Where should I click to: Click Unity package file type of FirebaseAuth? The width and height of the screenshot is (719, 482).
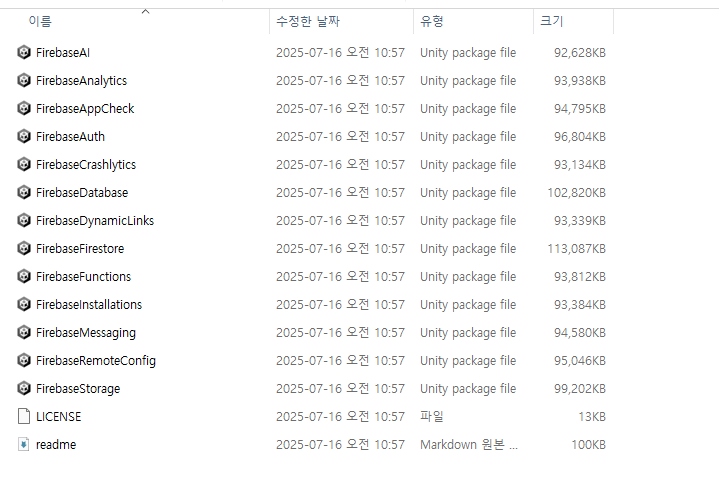click(x=468, y=137)
